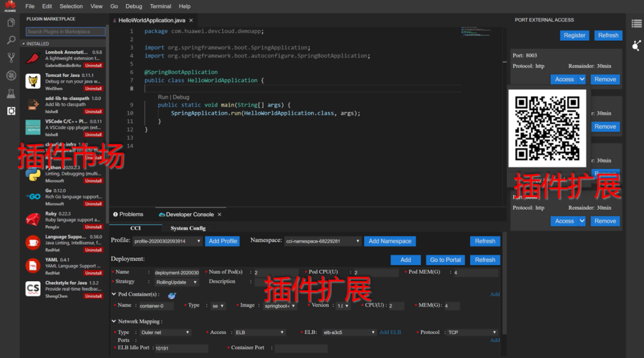Switch to the System Config tab
Image resolution: width=644 pixels, height=358 pixels.
[188, 228]
